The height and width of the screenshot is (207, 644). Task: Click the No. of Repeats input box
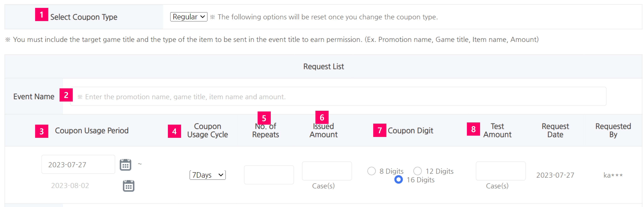(x=269, y=175)
